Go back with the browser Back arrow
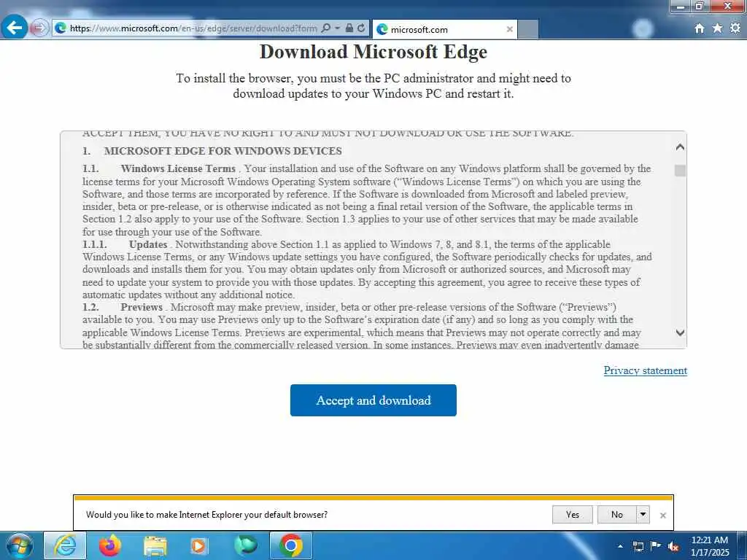The width and height of the screenshot is (747, 560). pos(15,27)
